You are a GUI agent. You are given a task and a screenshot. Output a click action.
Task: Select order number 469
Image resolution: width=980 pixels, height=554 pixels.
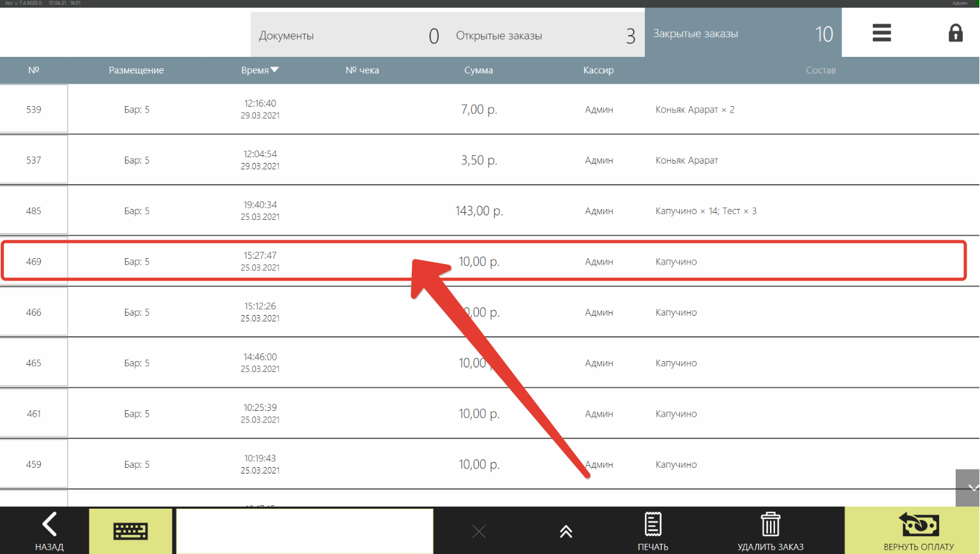pyautogui.click(x=34, y=261)
